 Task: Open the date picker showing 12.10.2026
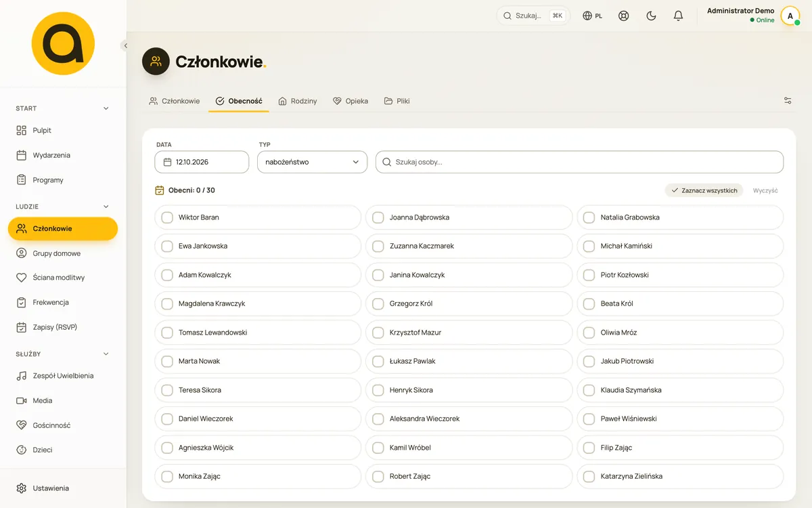(202, 162)
